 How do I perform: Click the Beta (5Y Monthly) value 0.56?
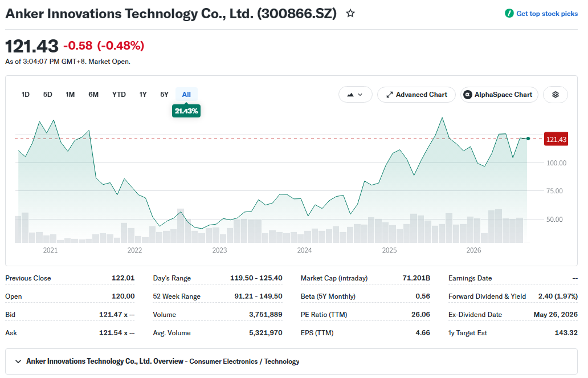pos(423,296)
